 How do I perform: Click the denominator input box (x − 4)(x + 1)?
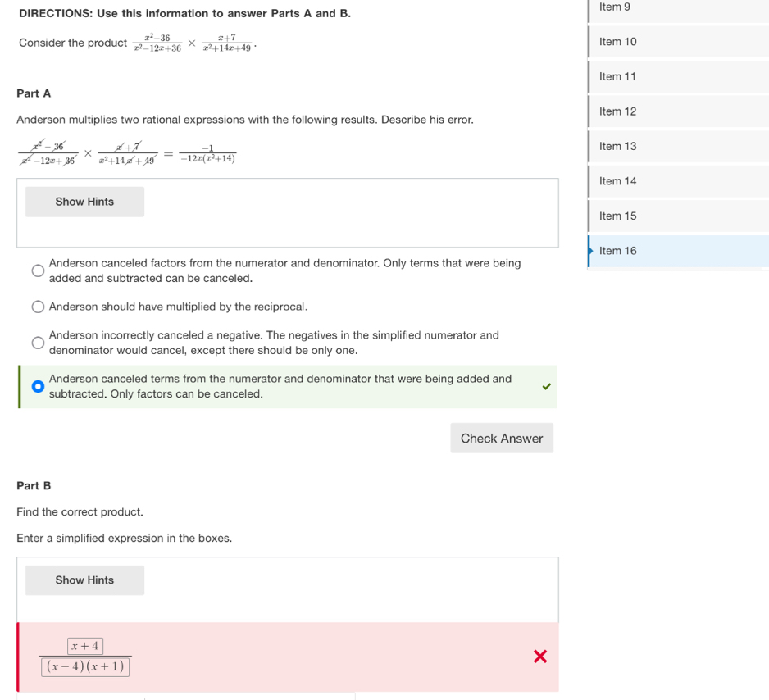point(85,666)
